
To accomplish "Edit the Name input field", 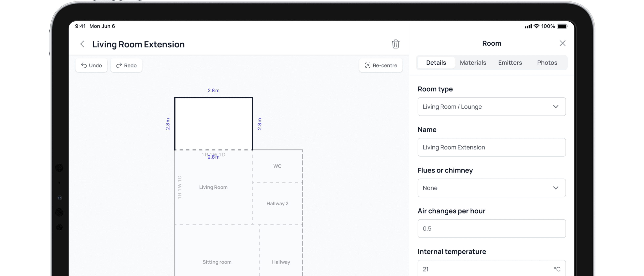I will pos(491,147).
